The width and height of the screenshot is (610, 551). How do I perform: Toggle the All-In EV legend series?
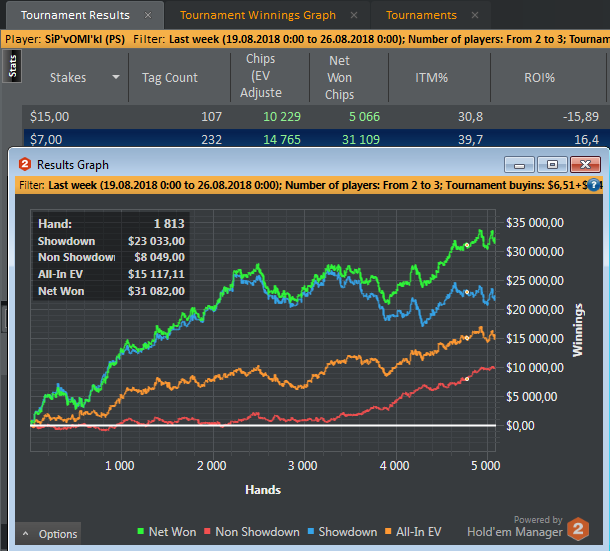pos(413,532)
